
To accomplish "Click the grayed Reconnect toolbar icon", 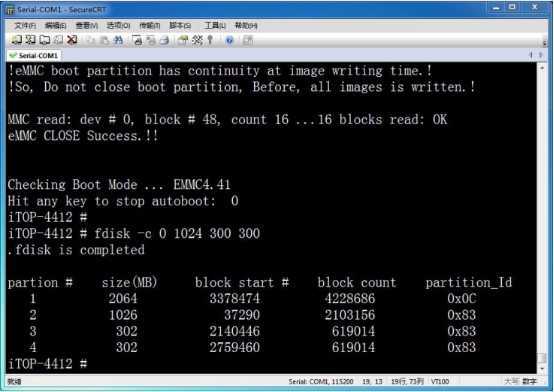I will point(58,40).
